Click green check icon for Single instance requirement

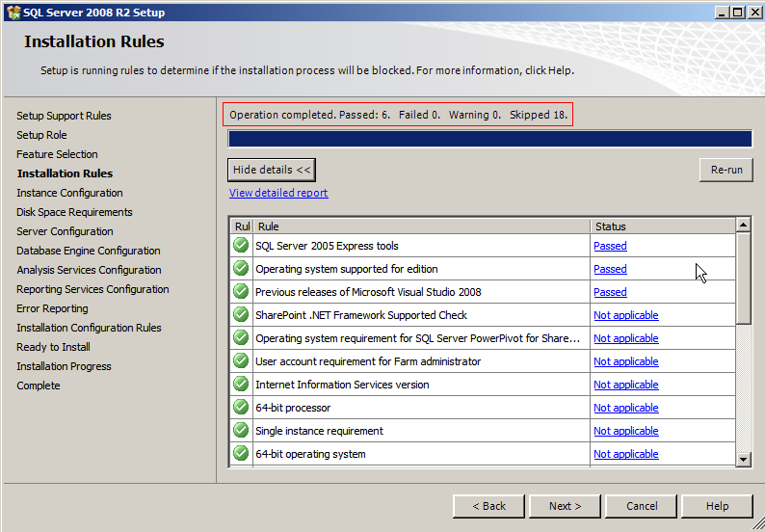pos(241,430)
